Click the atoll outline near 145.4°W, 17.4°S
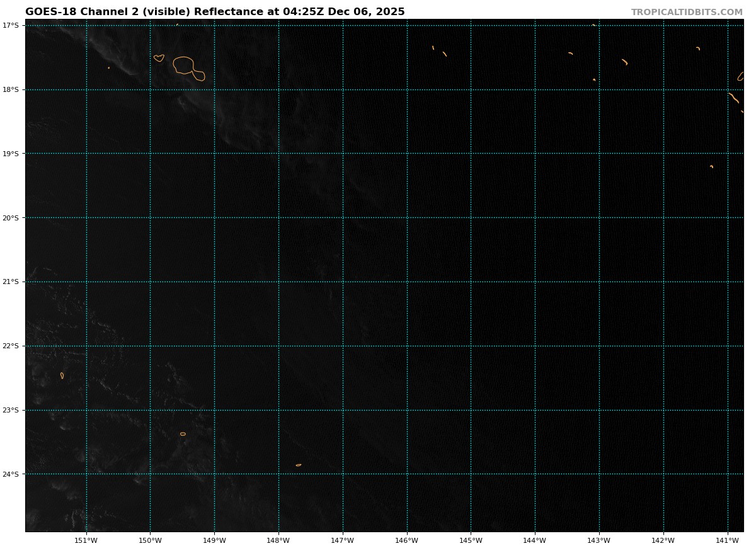Viewport: 756px width, 546px height. [444, 54]
